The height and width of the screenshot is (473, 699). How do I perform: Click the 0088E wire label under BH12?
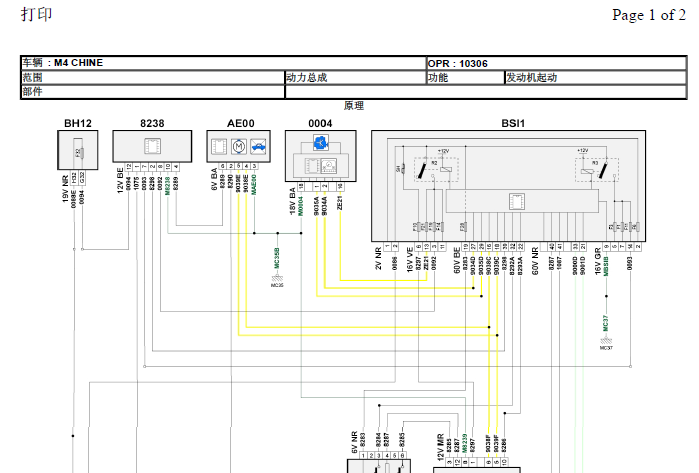point(74,199)
